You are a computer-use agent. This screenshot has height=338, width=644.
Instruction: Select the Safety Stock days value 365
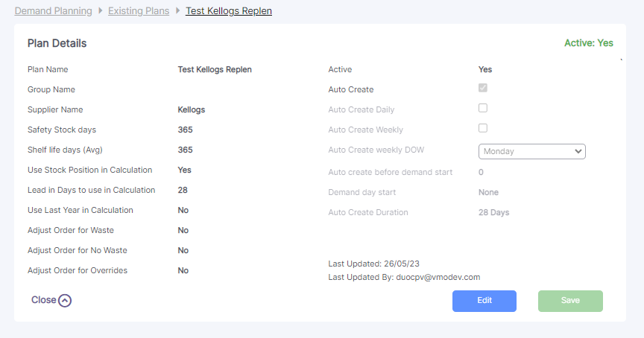click(185, 130)
